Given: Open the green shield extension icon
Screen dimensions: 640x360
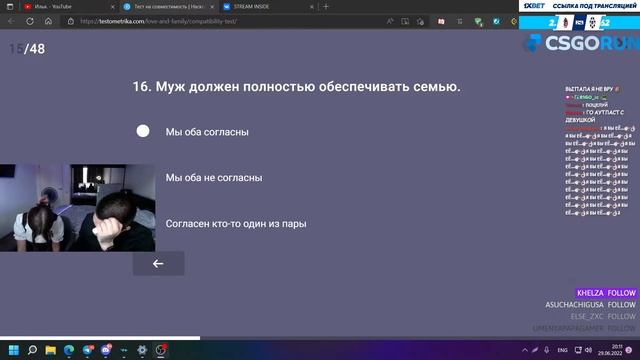Looking at the screenshot, I should 478,22.
